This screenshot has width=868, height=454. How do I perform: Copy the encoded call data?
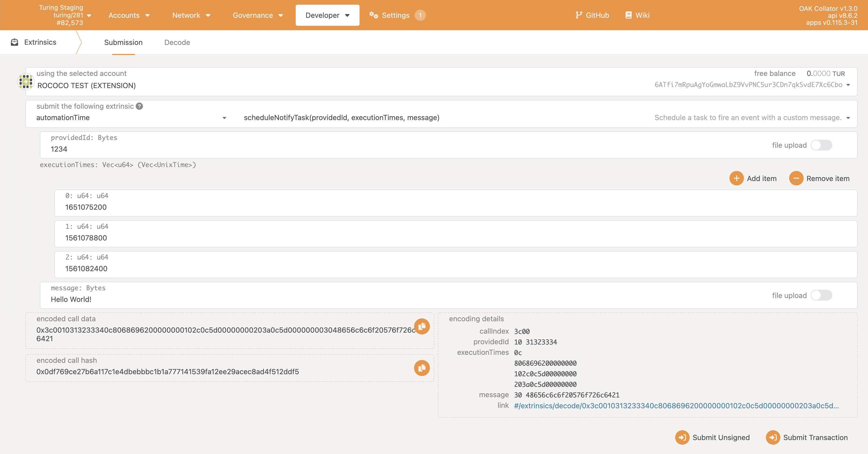tap(422, 326)
